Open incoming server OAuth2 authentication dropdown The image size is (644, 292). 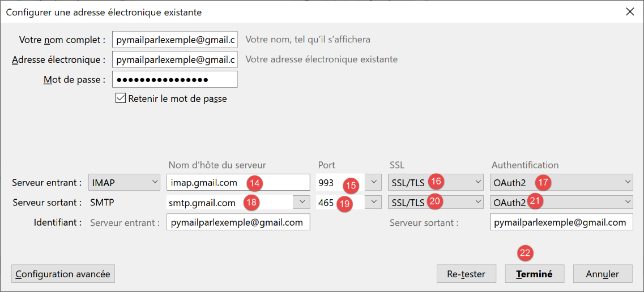[561, 182]
